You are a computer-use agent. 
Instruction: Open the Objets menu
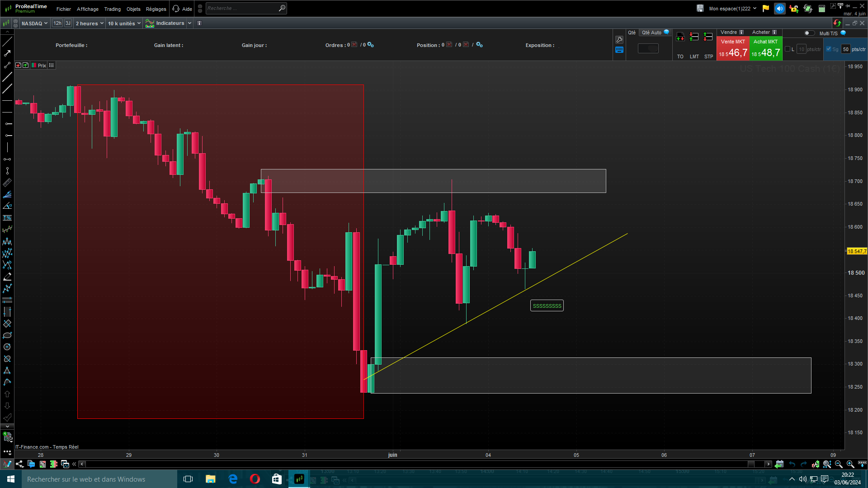[133, 9]
